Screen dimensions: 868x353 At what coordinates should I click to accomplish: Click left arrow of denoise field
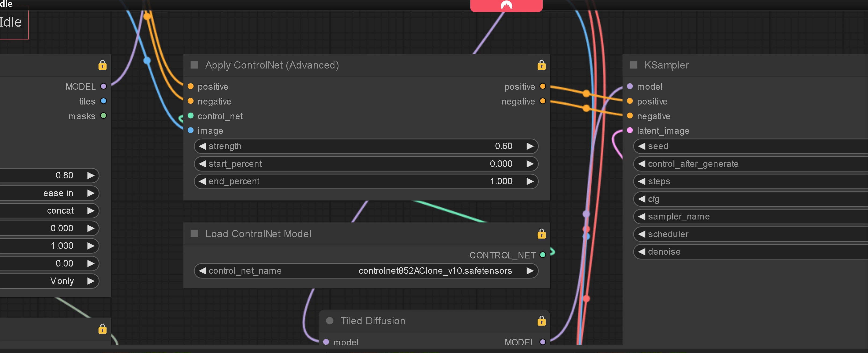[641, 251]
